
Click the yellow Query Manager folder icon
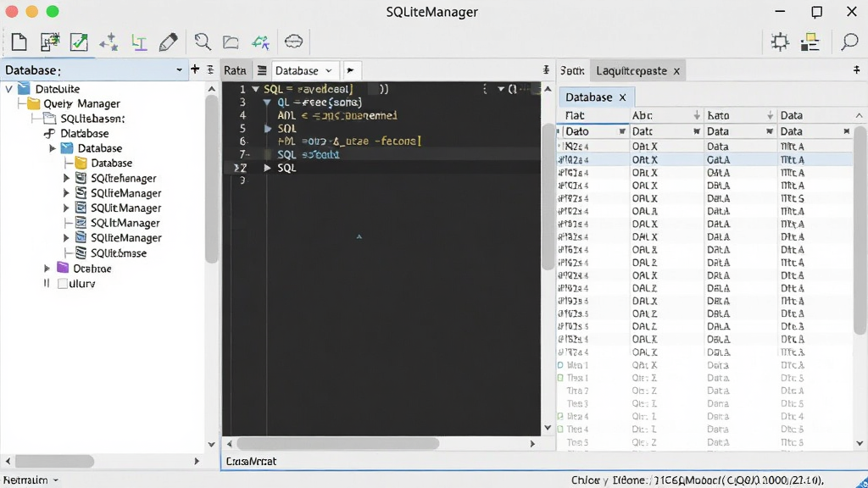[x=34, y=103]
